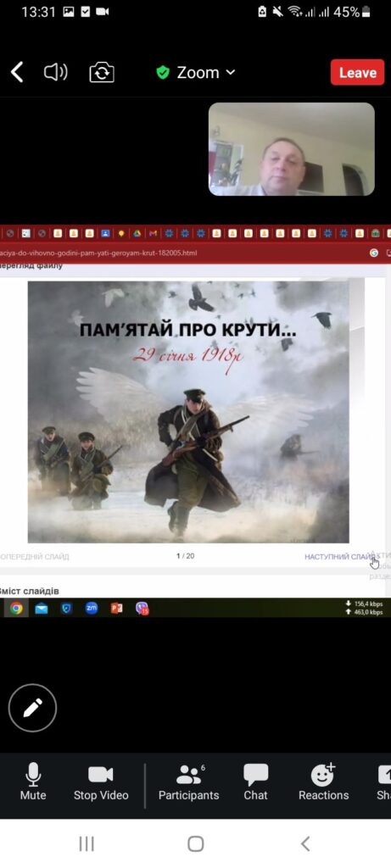Click Chrome icon in shared Windows taskbar
This screenshot has height=868, width=391.
[x=17, y=609]
